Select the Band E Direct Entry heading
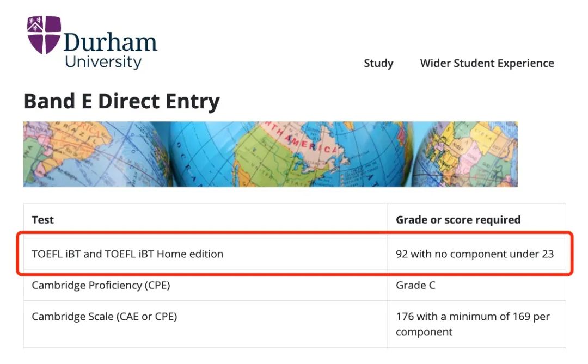The width and height of the screenshot is (588, 364). (x=122, y=101)
